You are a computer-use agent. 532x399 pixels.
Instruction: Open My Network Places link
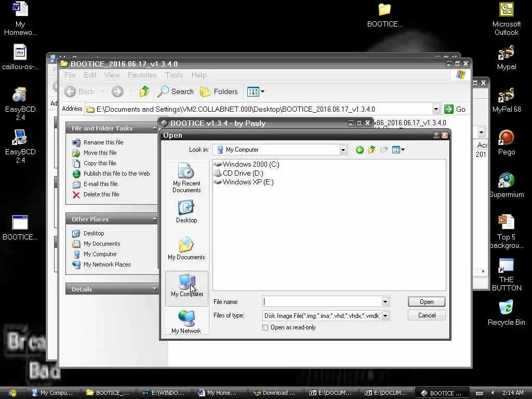[107, 264]
